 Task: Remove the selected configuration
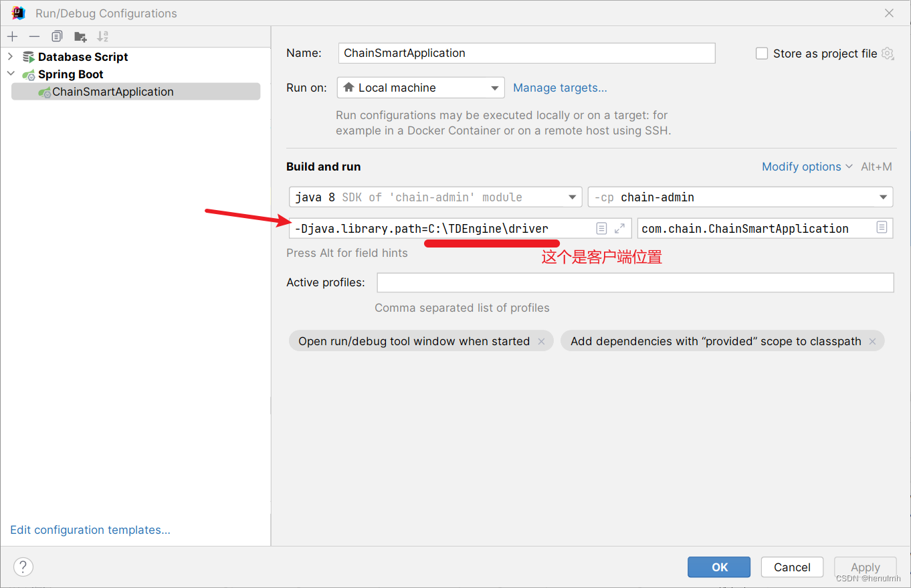pyautogui.click(x=34, y=36)
